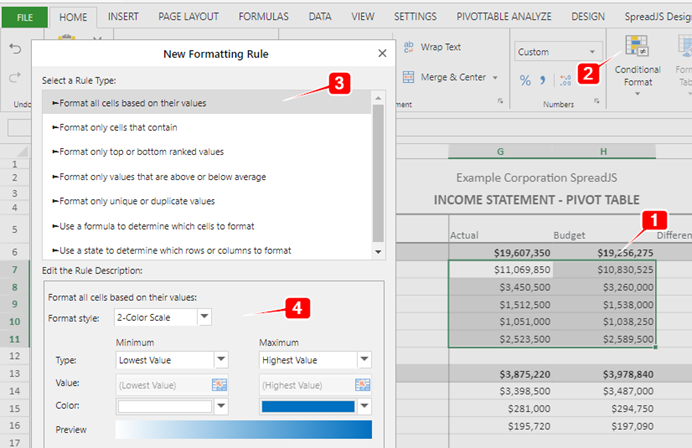The height and width of the screenshot is (448, 692).
Task: Click the white minimum color swatch
Action: (165, 406)
